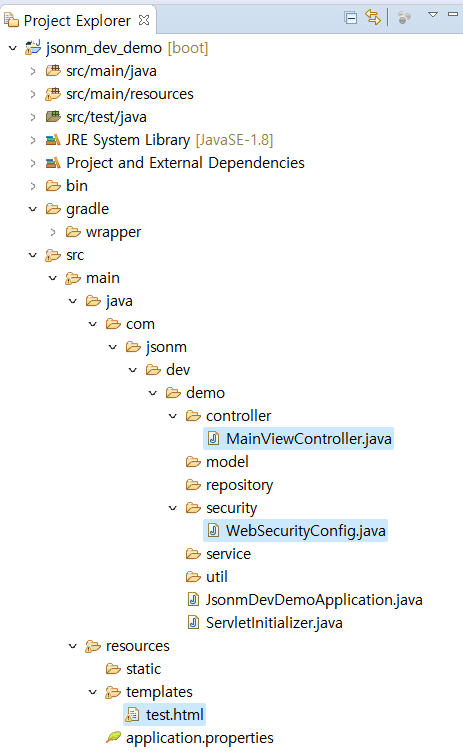Click the JsonmDevDemoApplication.java file icon
Screen dimensions: 463x753
[193, 600]
